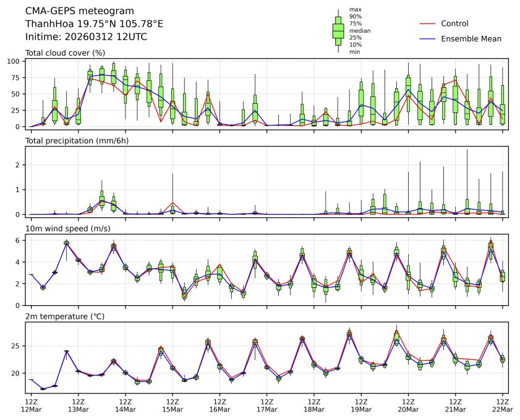Click the 12Z 22Mar time axis label
Screen dimensions: 520x420
pyautogui.click(x=502, y=405)
